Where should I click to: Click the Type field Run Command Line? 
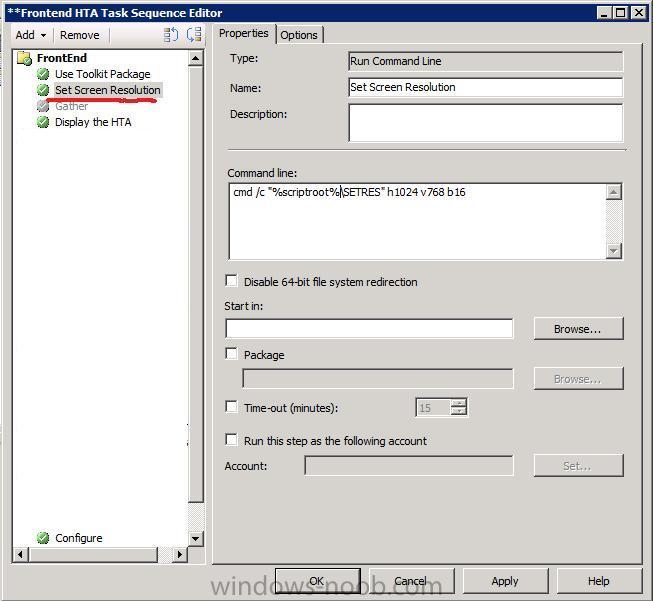point(485,61)
